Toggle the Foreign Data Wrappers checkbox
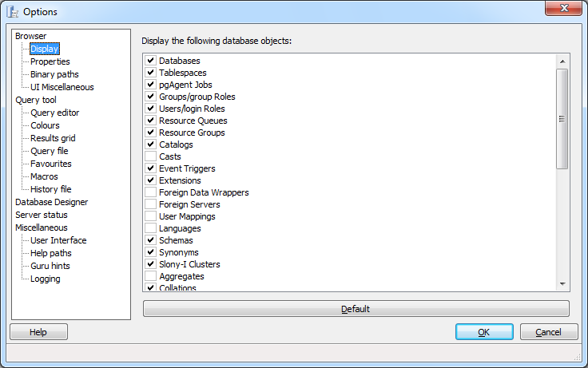The width and height of the screenshot is (588, 368). (150, 192)
